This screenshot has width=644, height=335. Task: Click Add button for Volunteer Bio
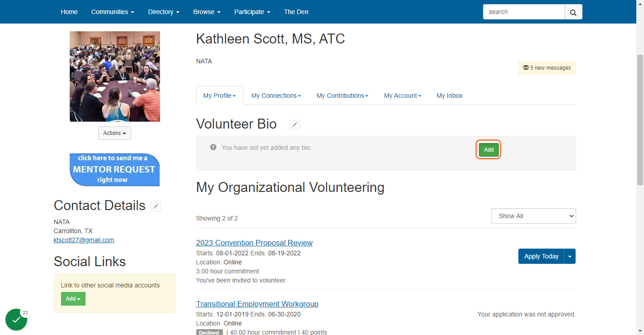(x=489, y=150)
